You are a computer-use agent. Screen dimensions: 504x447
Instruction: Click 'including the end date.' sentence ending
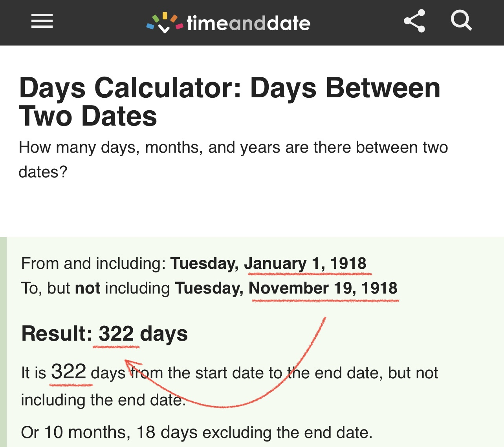point(103,400)
